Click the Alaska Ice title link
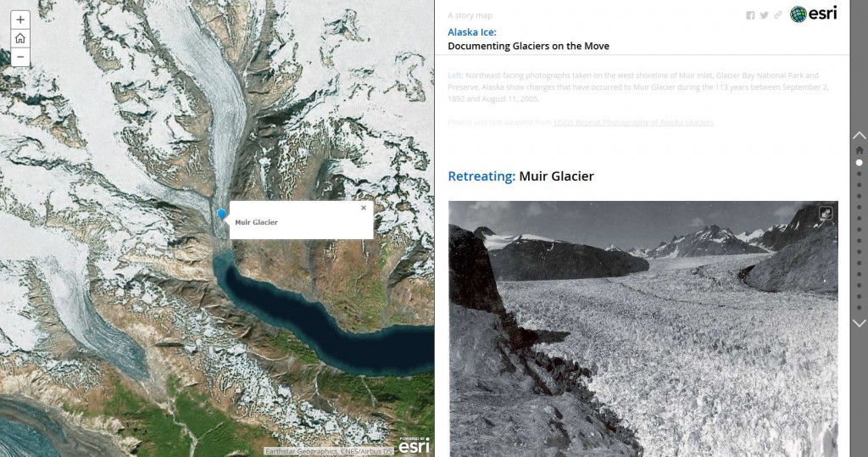This screenshot has height=457, width=868. tap(471, 32)
